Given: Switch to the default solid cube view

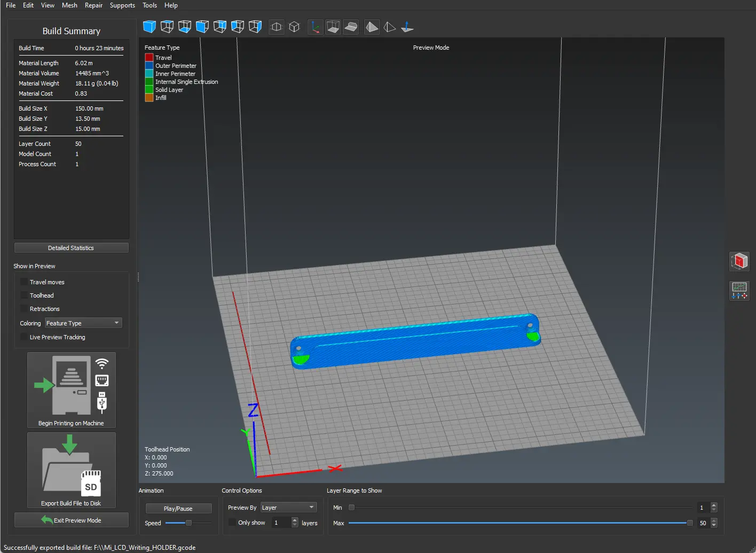Looking at the screenshot, I should pos(149,27).
